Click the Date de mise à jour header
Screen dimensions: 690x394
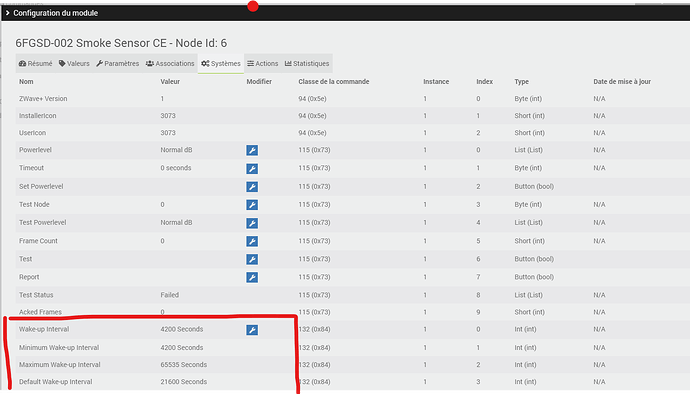pos(622,81)
